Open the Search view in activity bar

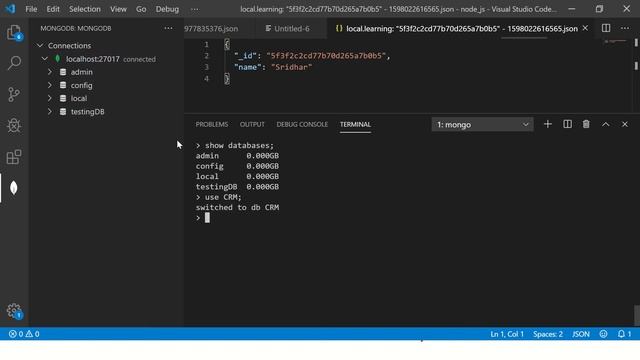pos(14,63)
